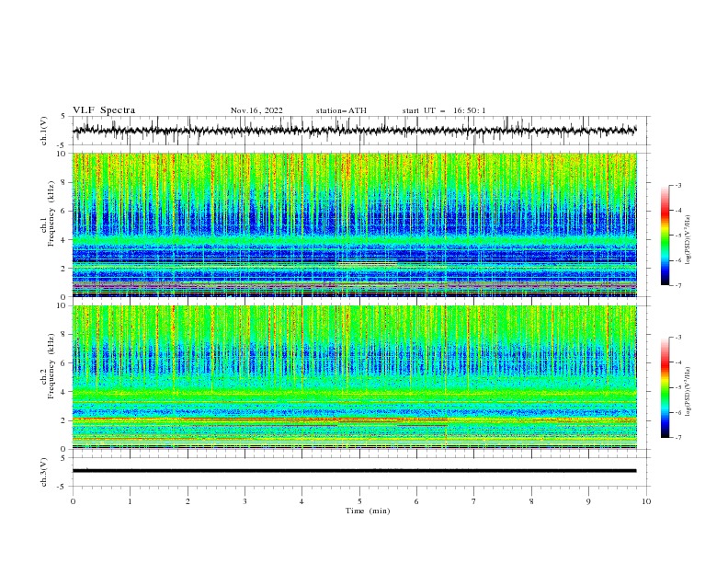Screen dimensions: 728x563
Task: Click the ch.3 voltage trace line
Action: pyautogui.click(x=355, y=471)
